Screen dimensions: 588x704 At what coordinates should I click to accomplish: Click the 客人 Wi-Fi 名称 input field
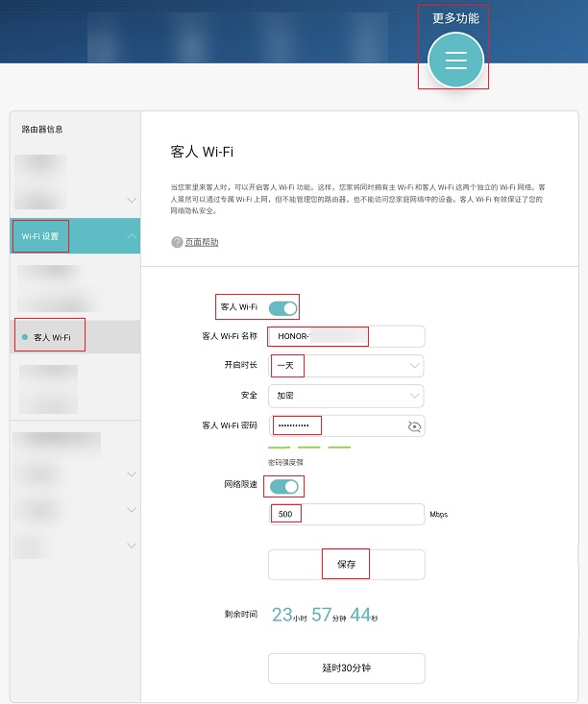tap(346, 336)
